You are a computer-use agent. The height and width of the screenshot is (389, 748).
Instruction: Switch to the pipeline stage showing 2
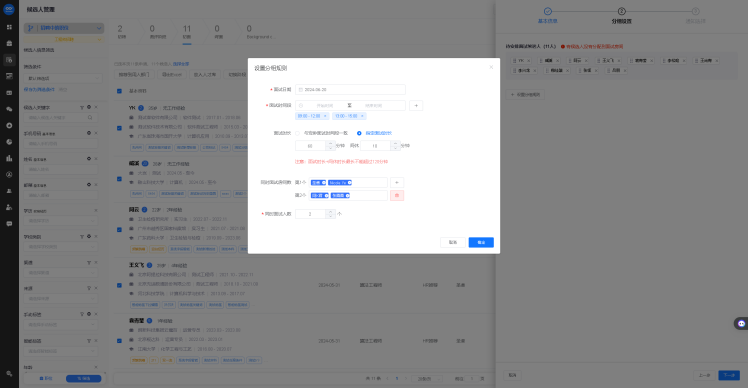120,32
